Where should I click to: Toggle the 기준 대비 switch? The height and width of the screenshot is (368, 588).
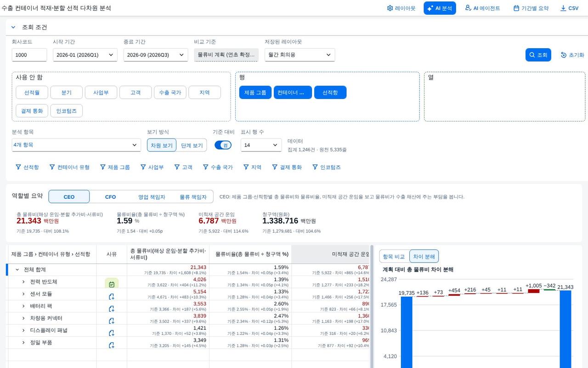[x=223, y=145]
